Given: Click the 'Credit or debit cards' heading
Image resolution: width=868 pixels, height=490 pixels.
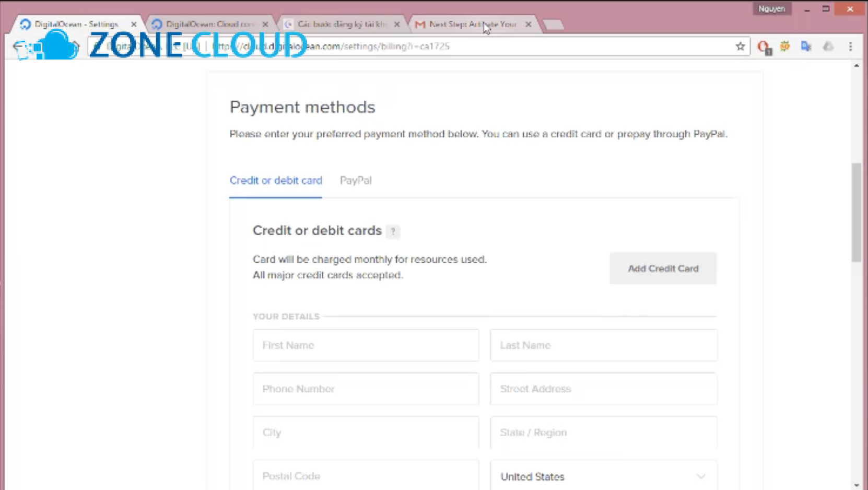Looking at the screenshot, I should 317,230.
